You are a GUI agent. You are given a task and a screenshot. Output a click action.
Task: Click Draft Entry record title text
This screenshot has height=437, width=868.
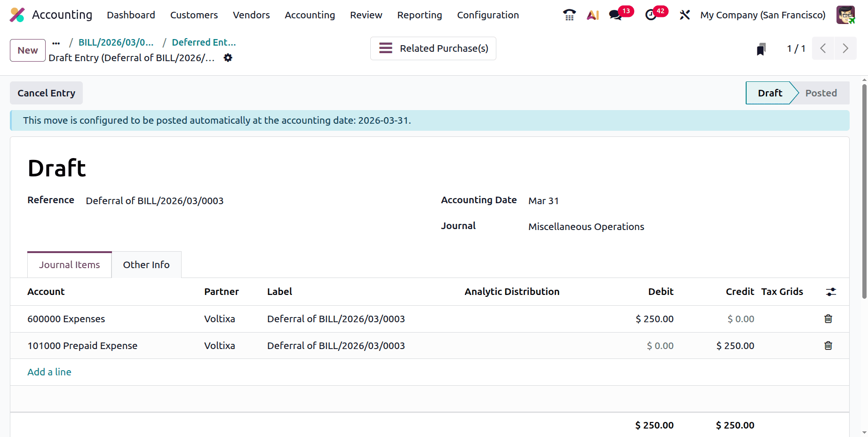coord(132,58)
